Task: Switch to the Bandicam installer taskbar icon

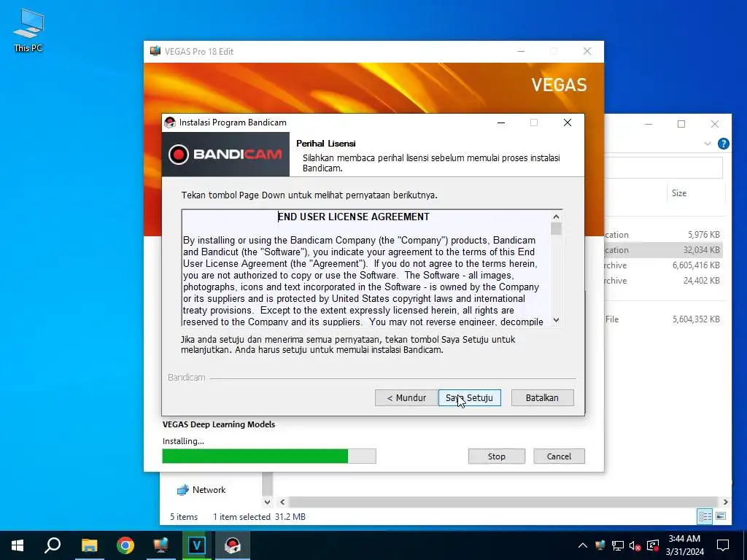Action: pyautogui.click(x=233, y=545)
